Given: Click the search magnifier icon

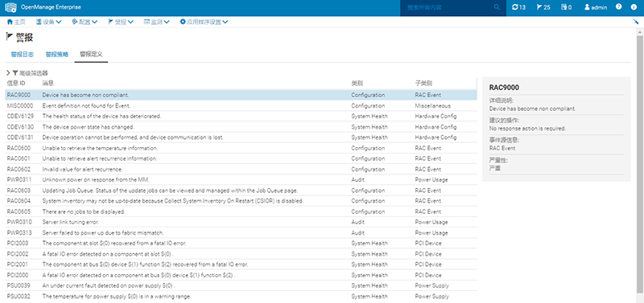Looking at the screenshot, I should coord(497,7).
